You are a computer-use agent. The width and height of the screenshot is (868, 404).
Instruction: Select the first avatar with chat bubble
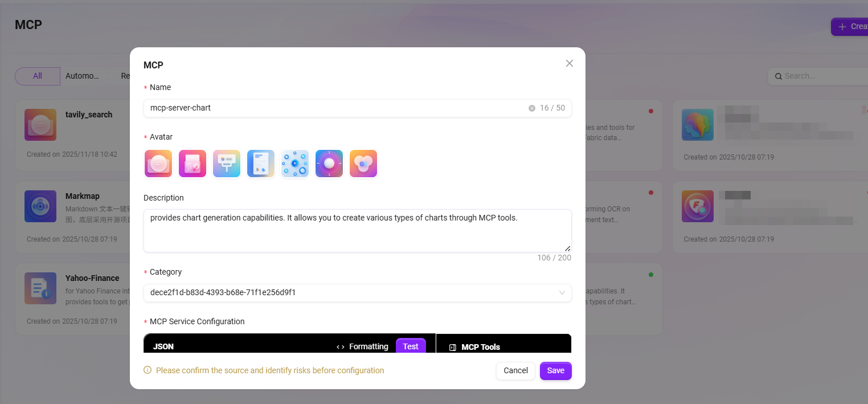[158, 164]
